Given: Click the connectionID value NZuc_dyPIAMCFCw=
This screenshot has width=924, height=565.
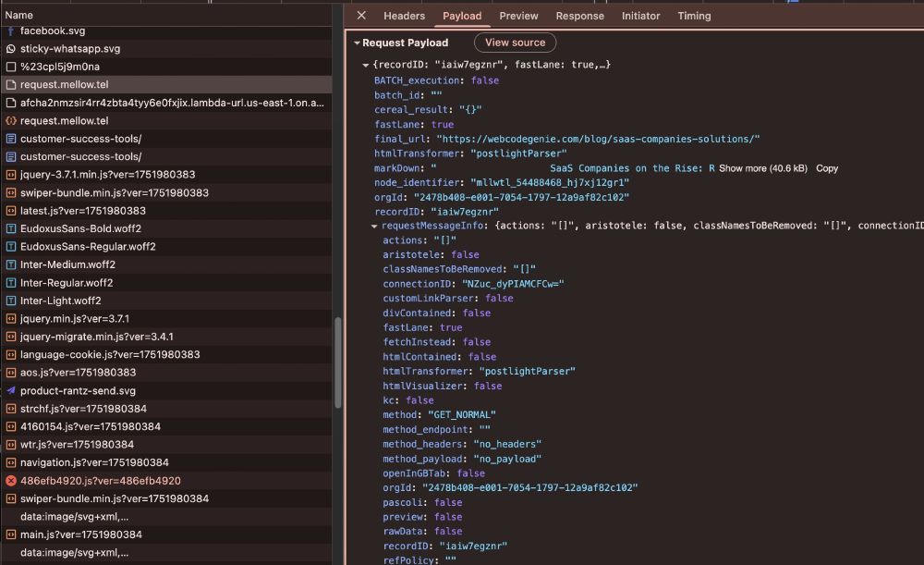Looking at the screenshot, I should 513,284.
